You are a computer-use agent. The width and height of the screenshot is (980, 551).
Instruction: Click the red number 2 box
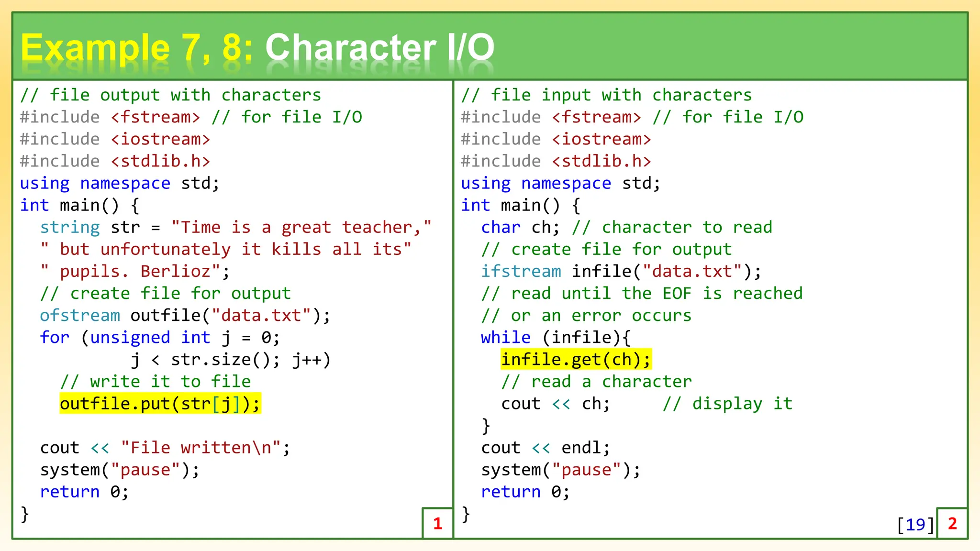[952, 523]
